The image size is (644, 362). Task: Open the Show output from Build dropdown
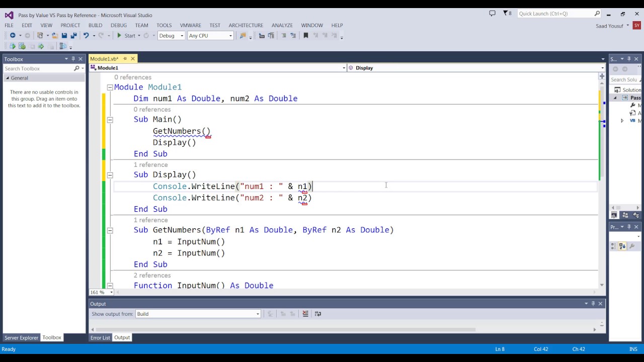pos(258,314)
